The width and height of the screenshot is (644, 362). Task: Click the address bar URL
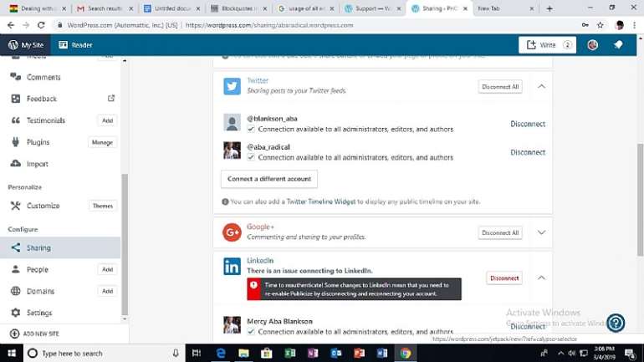point(269,25)
